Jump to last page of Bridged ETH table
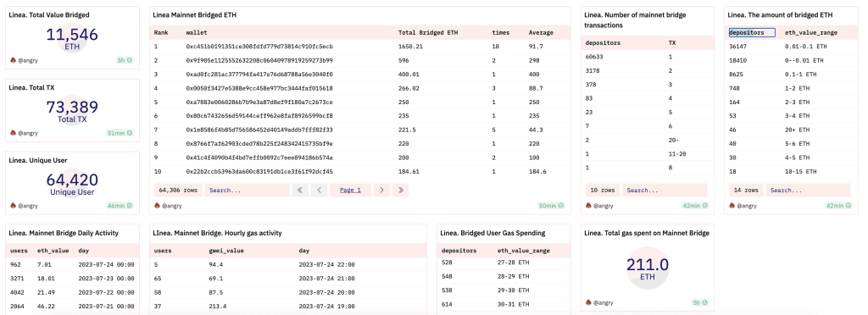Image resolution: width=868 pixels, height=315 pixels. tap(400, 191)
